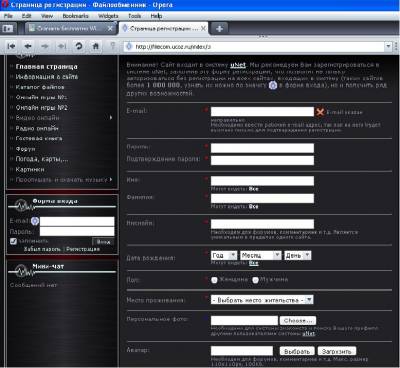Open the Выбрать место жительства dropdown

(262, 300)
